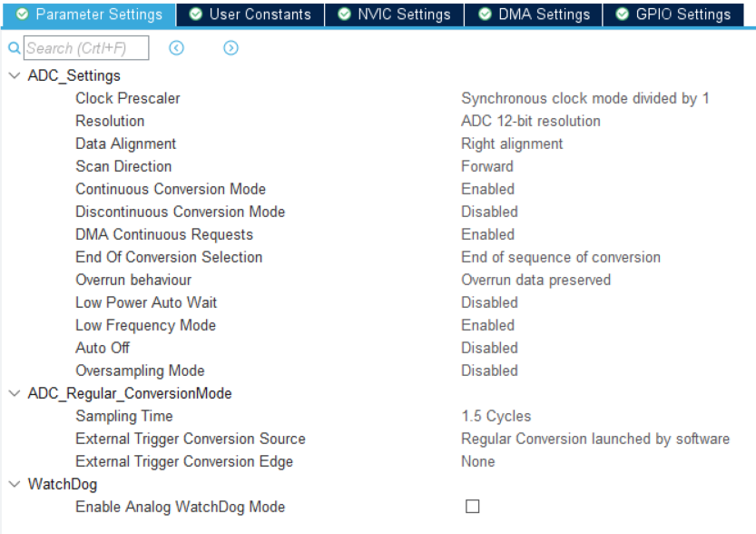Collapse the ADC_Settings group

pos(15,75)
